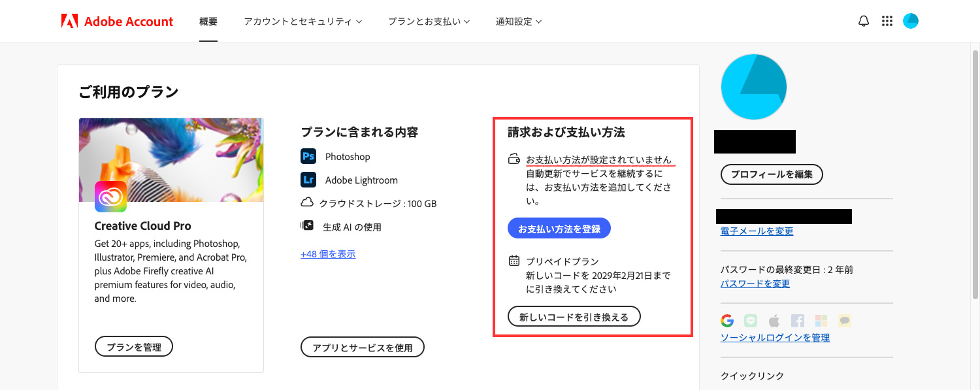Open the 電子メールを変更 link

point(757,231)
